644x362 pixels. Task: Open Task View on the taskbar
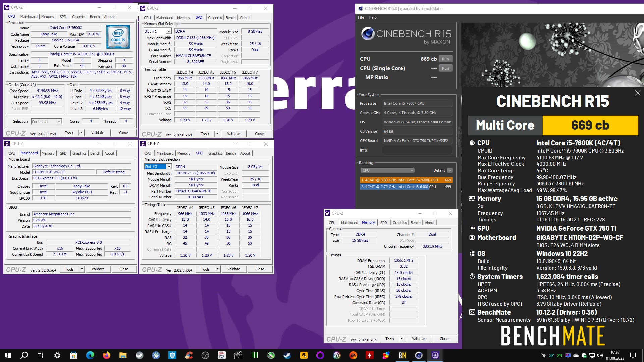tap(40, 355)
